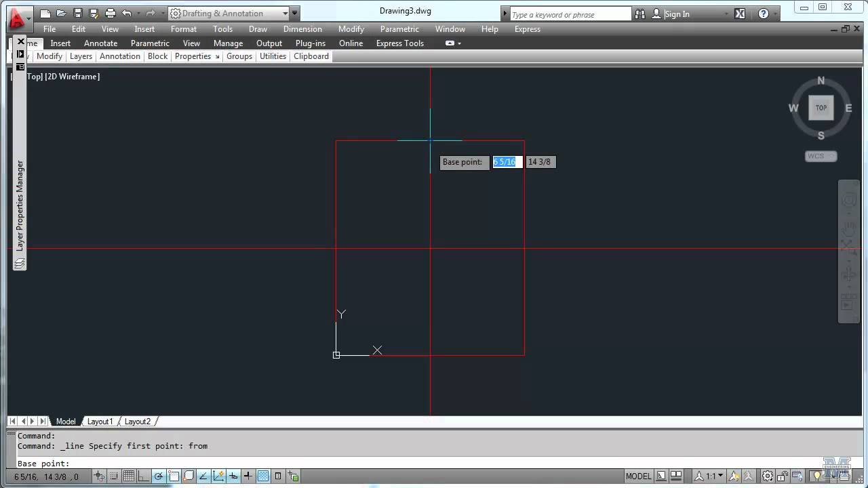The height and width of the screenshot is (488, 868).
Task: Open the AutoCAD application menu button
Action: point(19,19)
